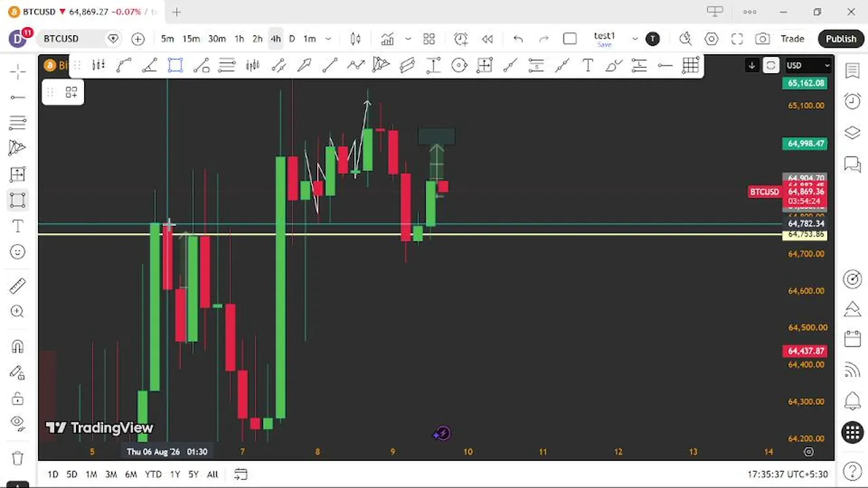Click the trash icon to remove drawings
868x488 pixels.
(18, 457)
